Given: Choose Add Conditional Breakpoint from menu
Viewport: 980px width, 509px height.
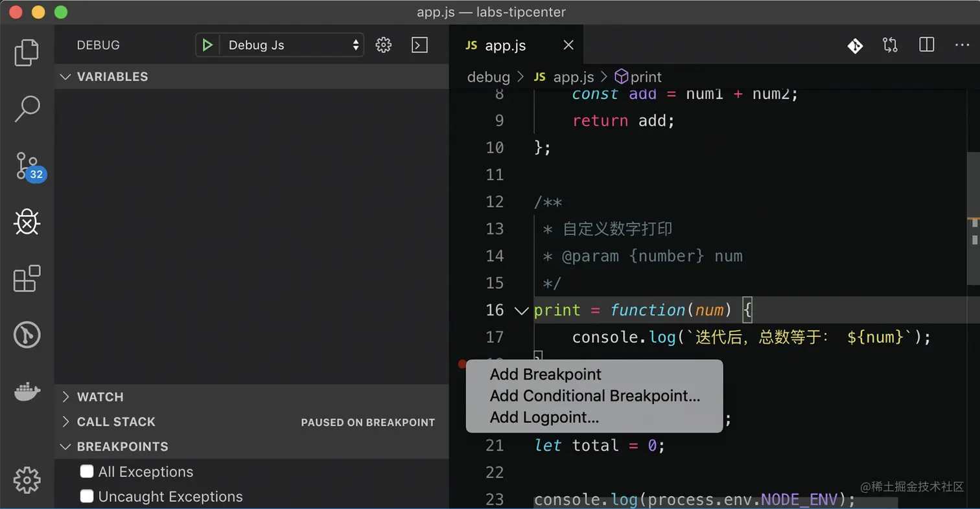Looking at the screenshot, I should point(595,396).
